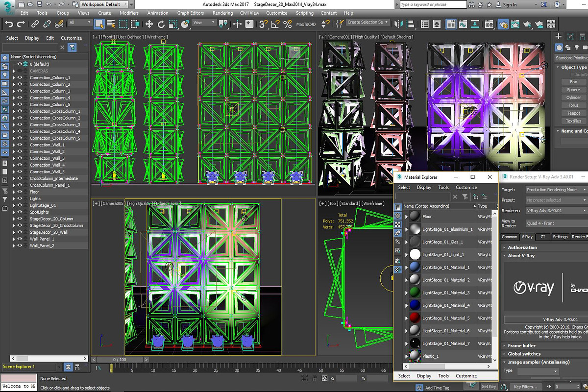
Task: Expand the Authorization rollout
Action: 505,247
